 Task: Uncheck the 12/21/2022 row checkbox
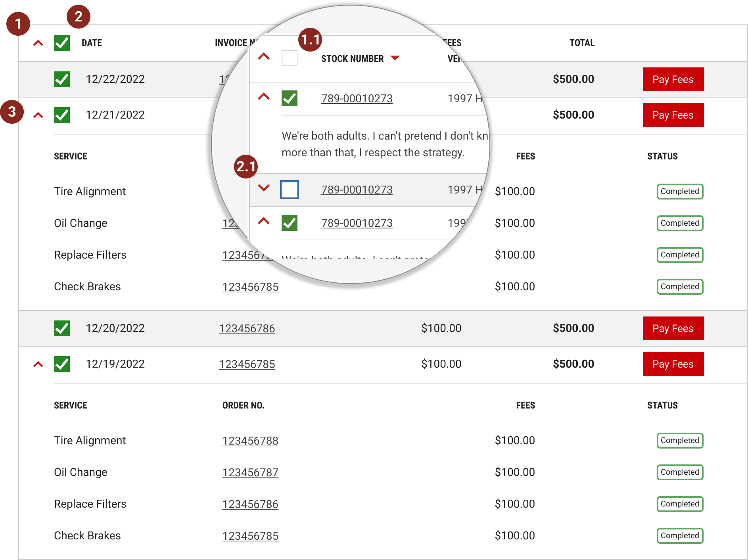62,115
